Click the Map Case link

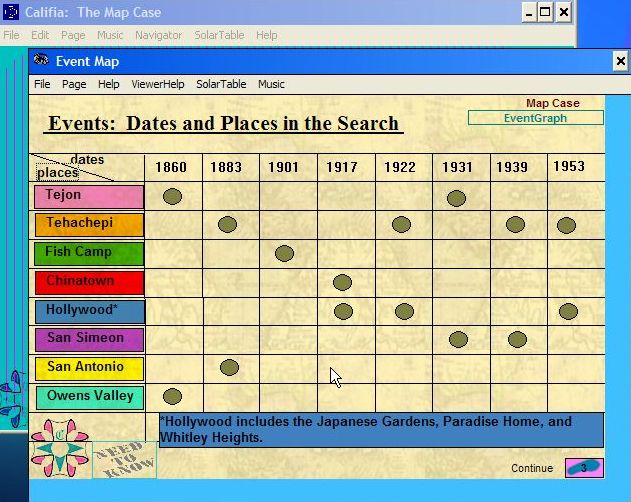tap(552, 103)
